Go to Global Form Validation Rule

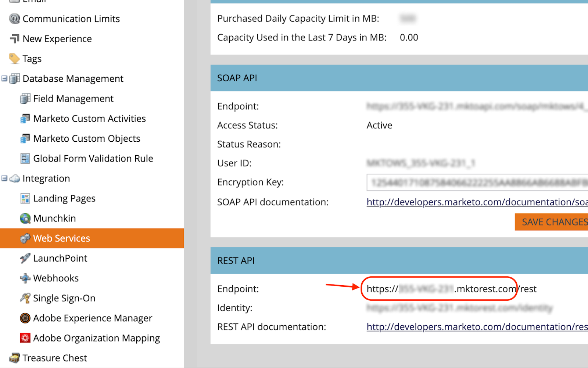[x=93, y=159]
